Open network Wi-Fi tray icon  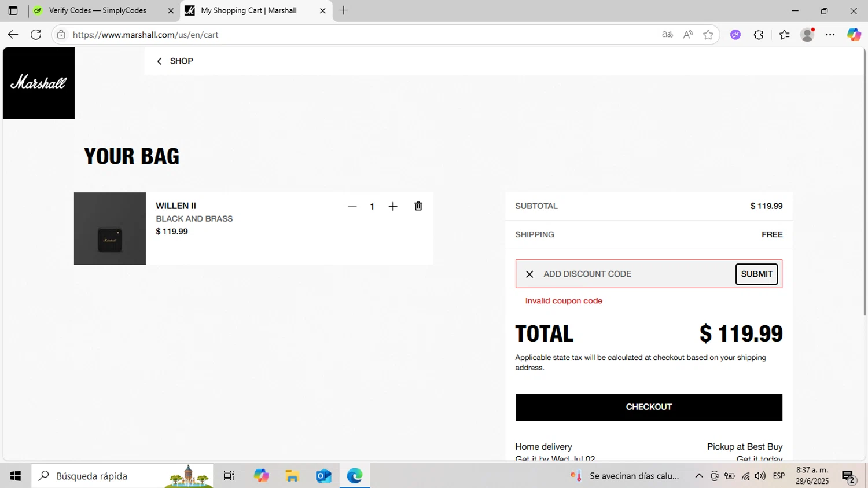[x=745, y=476]
